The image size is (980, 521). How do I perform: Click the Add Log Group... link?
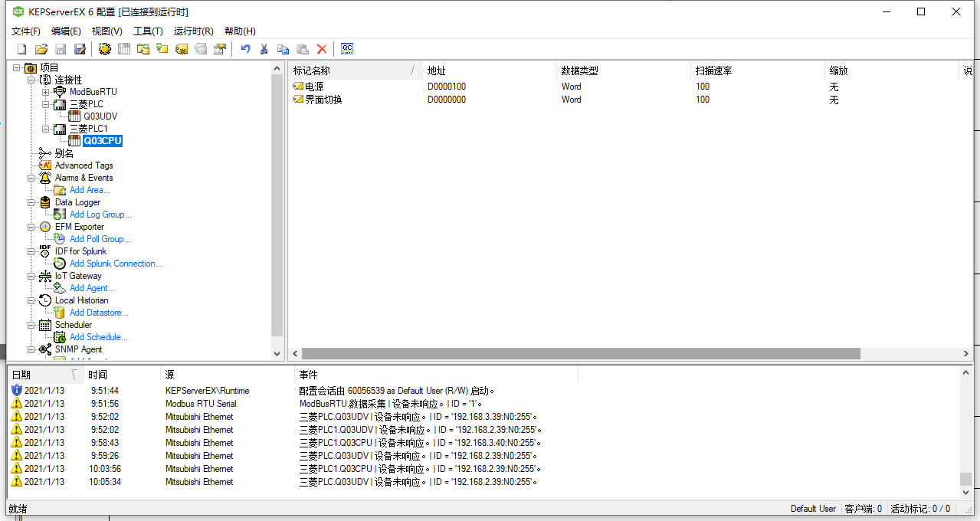[x=100, y=215]
